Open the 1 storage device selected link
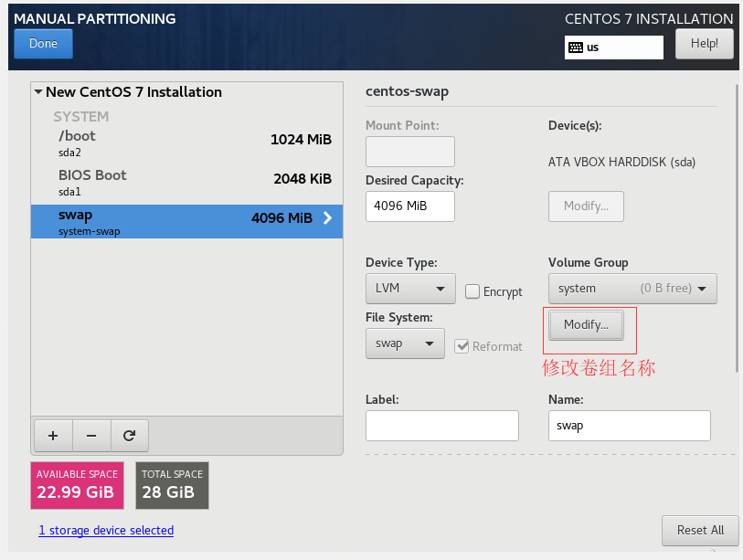The width and height of the screenshot is (743, 560). [106, 530]
